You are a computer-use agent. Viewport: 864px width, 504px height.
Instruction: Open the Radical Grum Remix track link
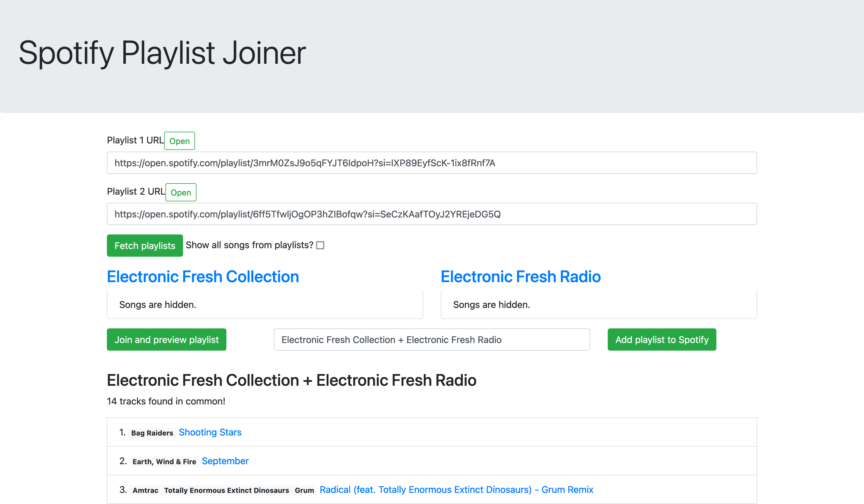coord(456,490)
